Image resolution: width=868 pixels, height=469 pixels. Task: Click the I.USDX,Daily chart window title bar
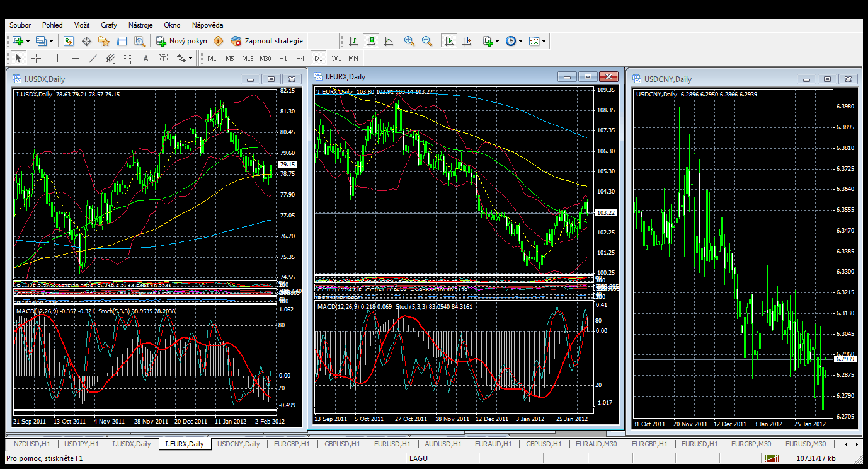(126, 79)
